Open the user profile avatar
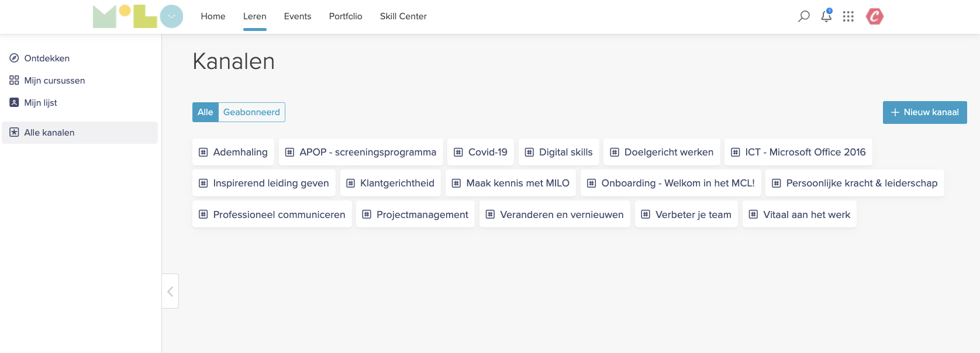Image resolution: width=980 pixels, height=353 pixels. 875,16
